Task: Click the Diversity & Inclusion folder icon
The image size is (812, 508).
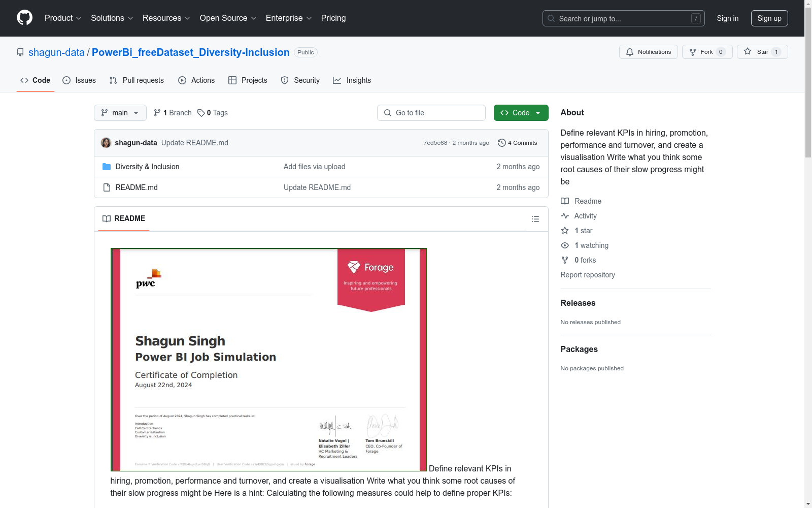Action: pos(107,167)
